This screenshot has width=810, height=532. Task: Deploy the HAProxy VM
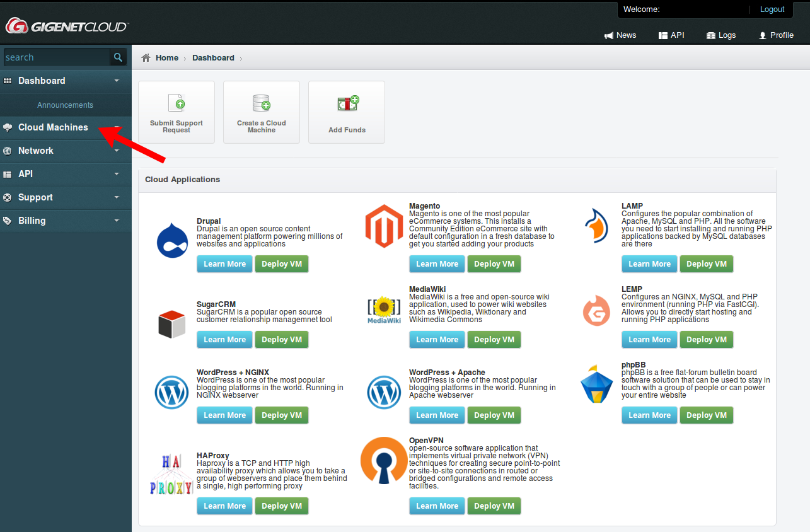point(282,506)
